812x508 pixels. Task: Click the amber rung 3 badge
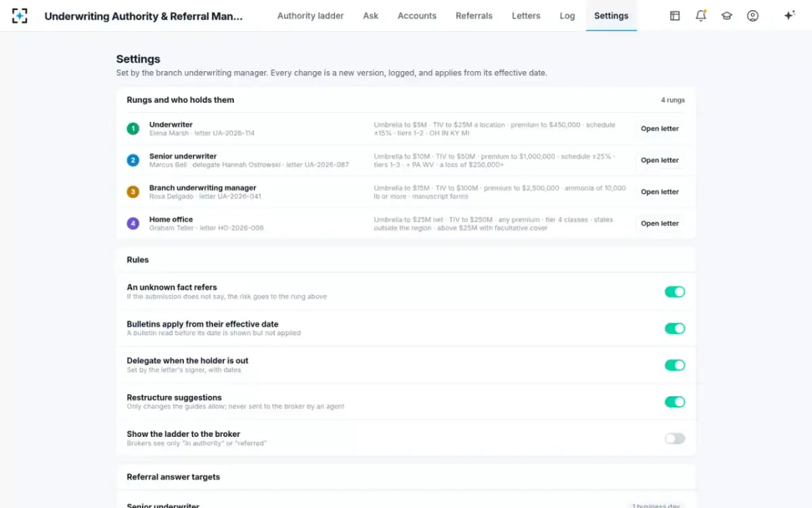pyautogui.click(x=133, y=192)
